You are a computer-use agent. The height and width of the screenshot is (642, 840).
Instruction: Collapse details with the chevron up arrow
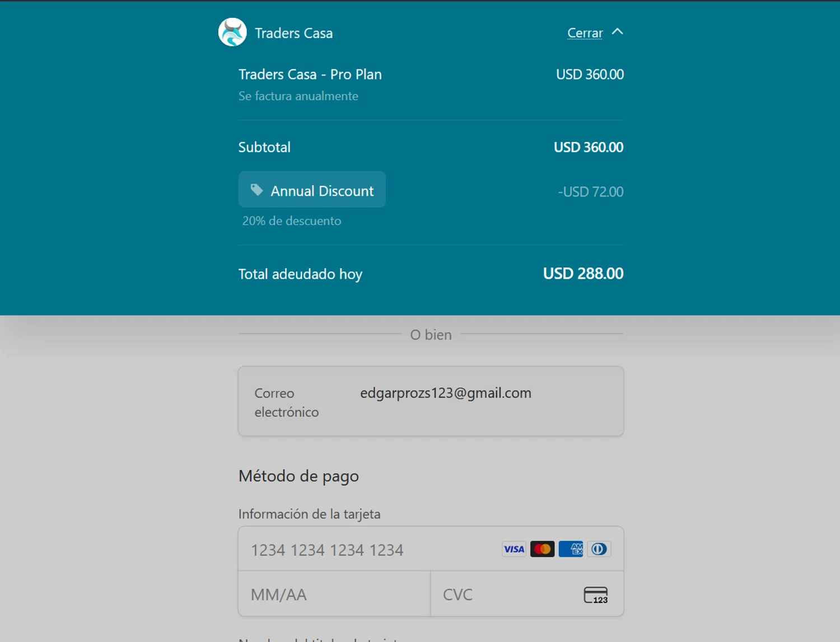point(617,32)
